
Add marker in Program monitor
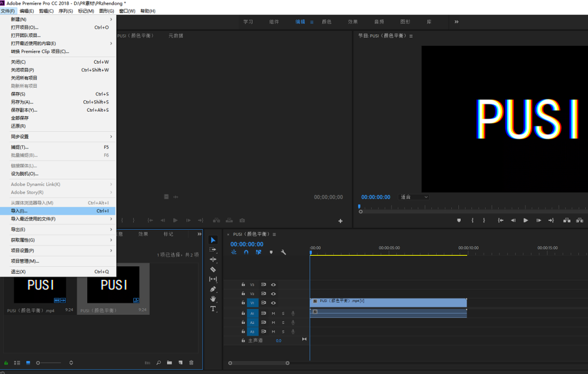click(x=458, y=220)
